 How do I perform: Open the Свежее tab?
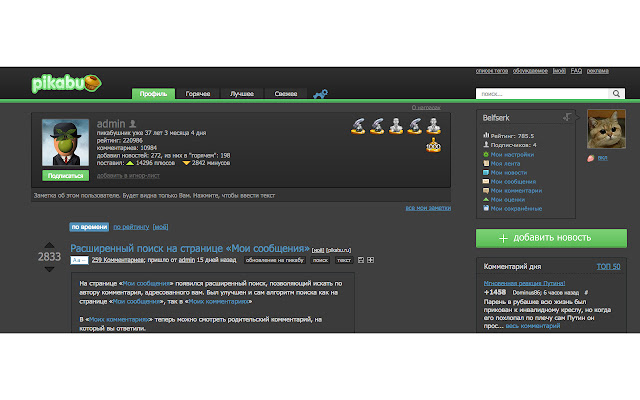tap(286, 94)
